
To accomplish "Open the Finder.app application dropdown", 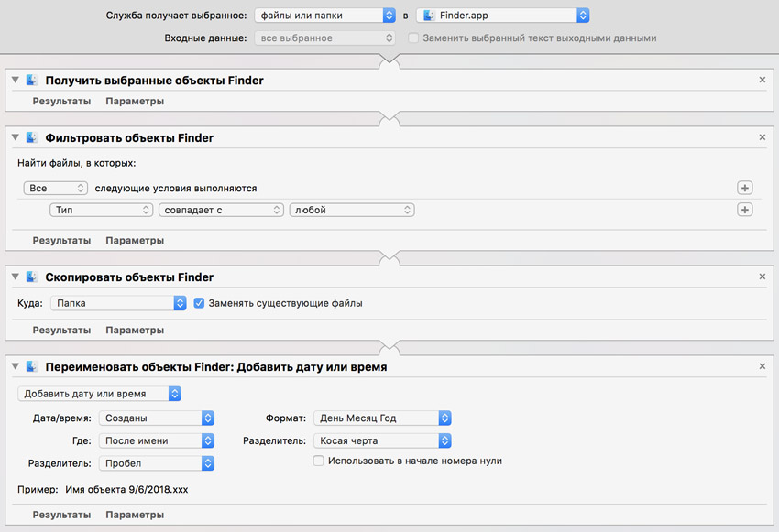I will tap(502, 15).
